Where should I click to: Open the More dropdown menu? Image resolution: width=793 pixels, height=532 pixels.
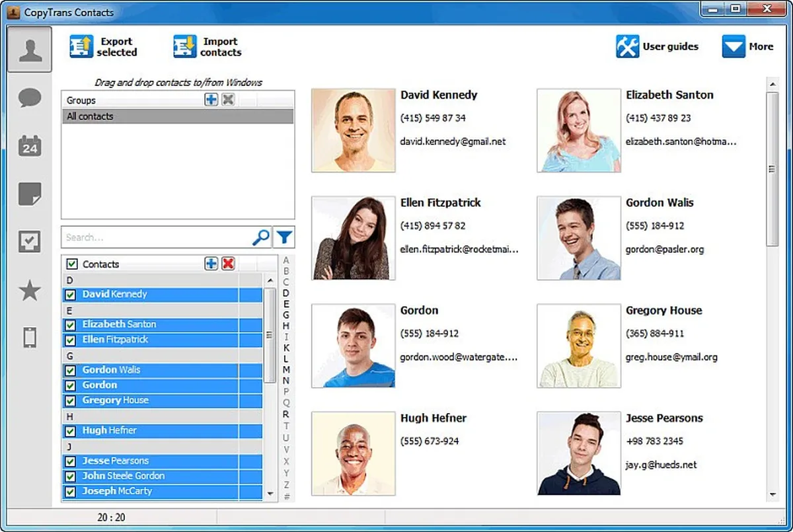pos(747,46)
